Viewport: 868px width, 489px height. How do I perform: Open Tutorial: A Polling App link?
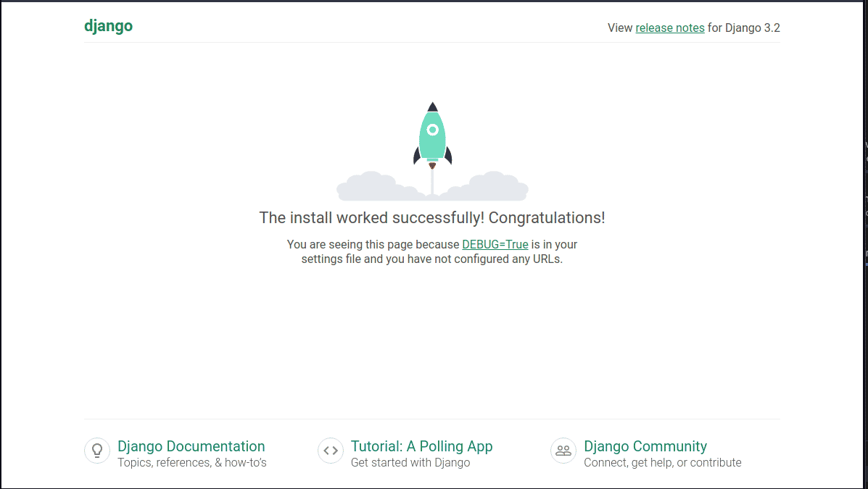coord(421,446)
